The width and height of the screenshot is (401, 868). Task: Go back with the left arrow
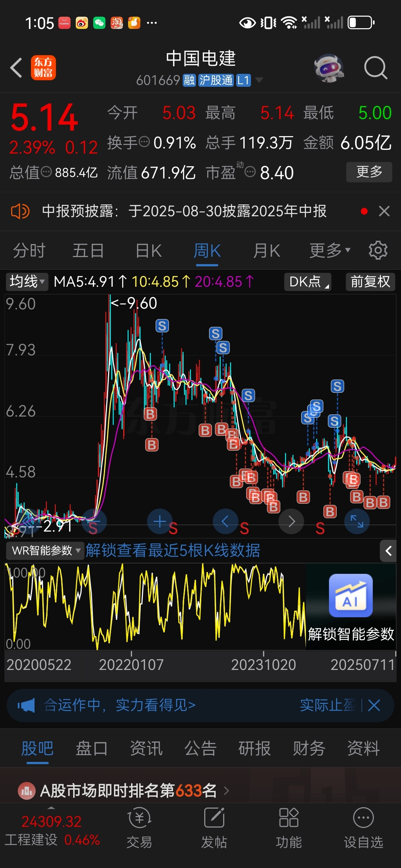click(x=16, y=68)
